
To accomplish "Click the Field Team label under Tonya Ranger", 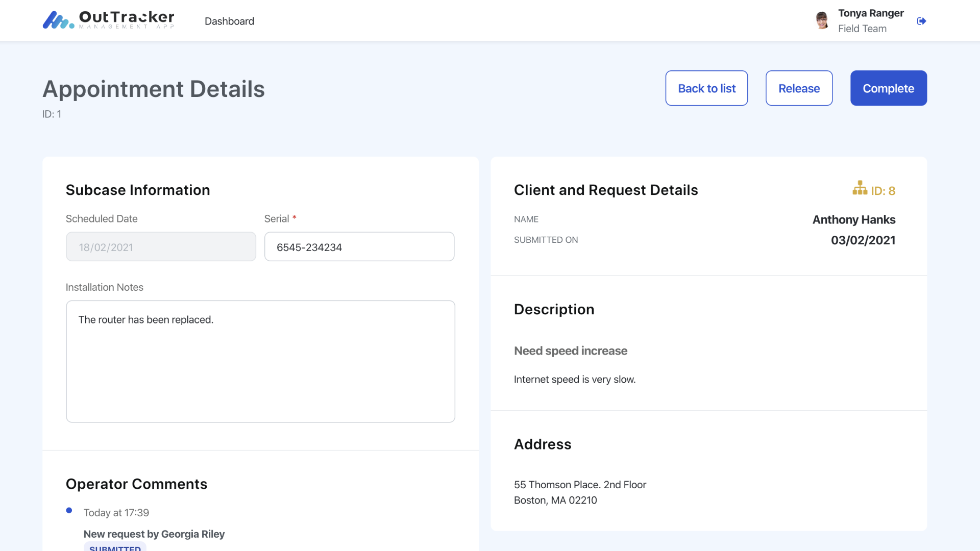I will (x=863, y=29).
